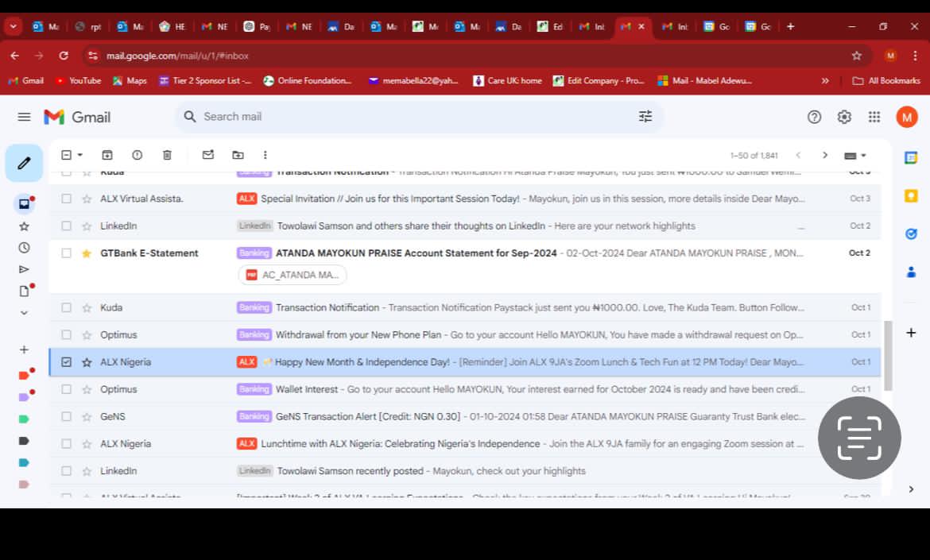Report the selected email as spam

coord(137,155)
